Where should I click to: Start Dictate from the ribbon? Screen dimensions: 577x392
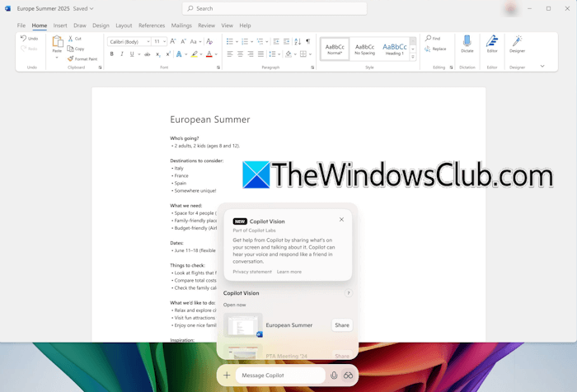click(467, 44)
